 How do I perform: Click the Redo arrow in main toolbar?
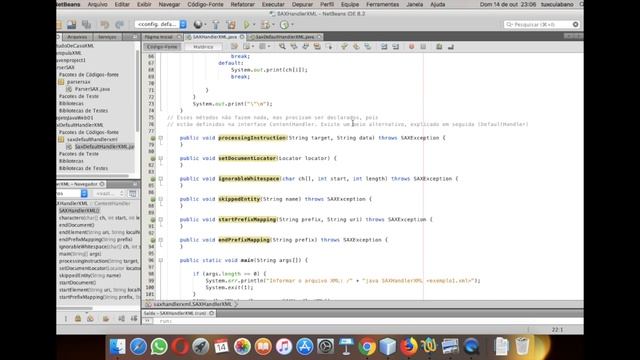click(x=119, y=24)
